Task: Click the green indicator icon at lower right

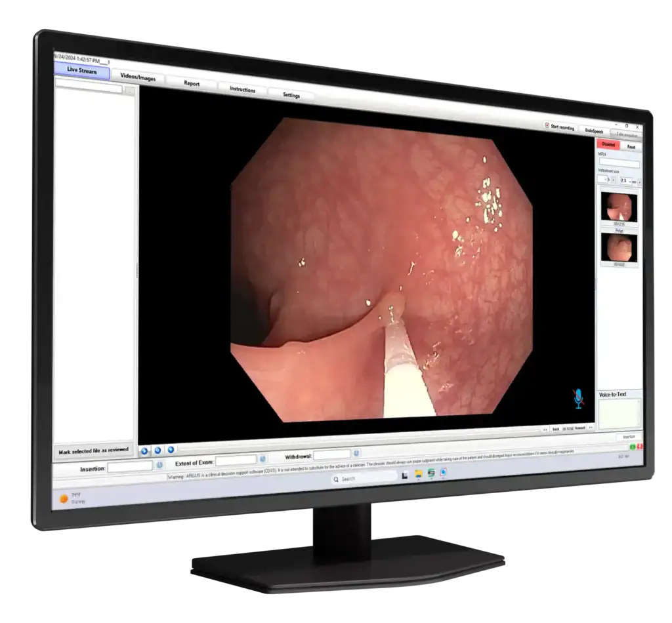Action: pos(632,447)
